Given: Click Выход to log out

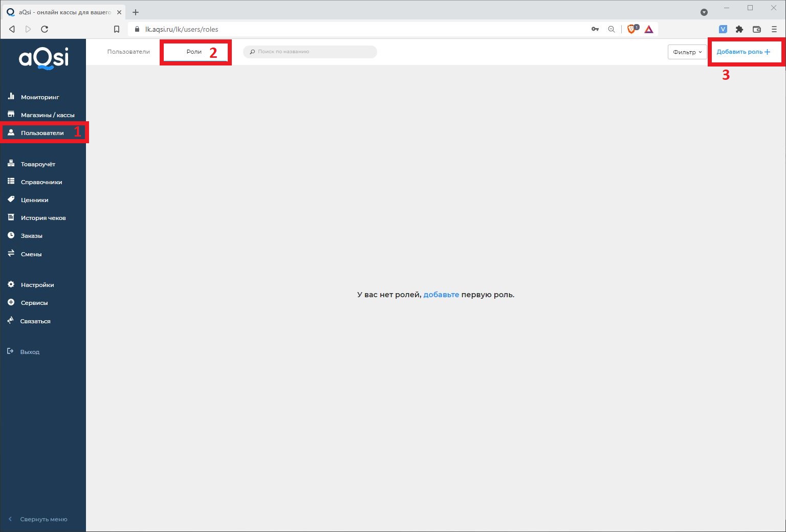Looking at the screenshot, I should pyautogui.click(x=30, y=352).
